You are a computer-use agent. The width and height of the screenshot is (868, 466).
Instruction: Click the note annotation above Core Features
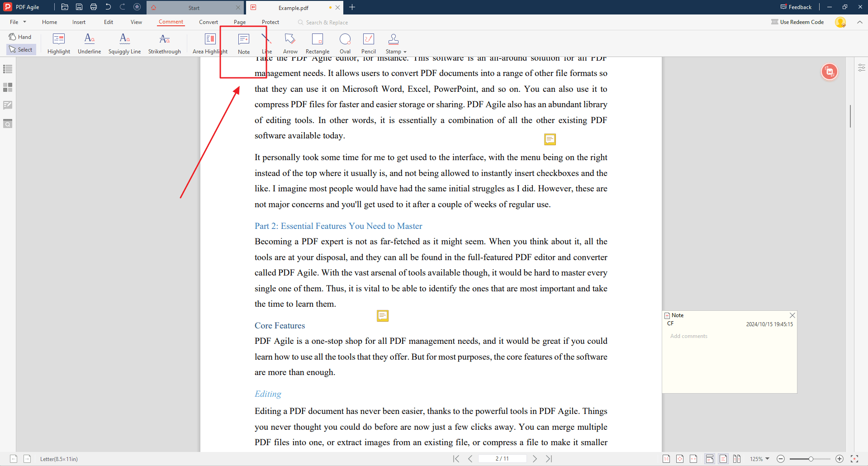383,315
